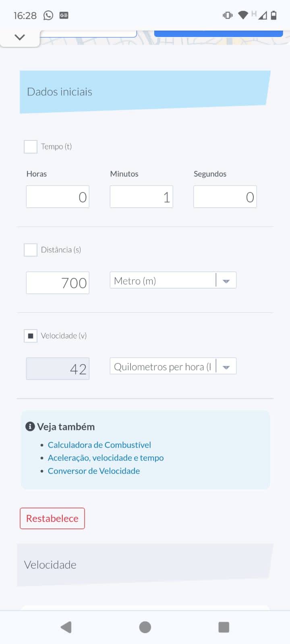This screenshot has height=644, width=290.
Task: Enable the Tempo (t) checkbox
Action: pyautogui.click(x=31, y=147)
